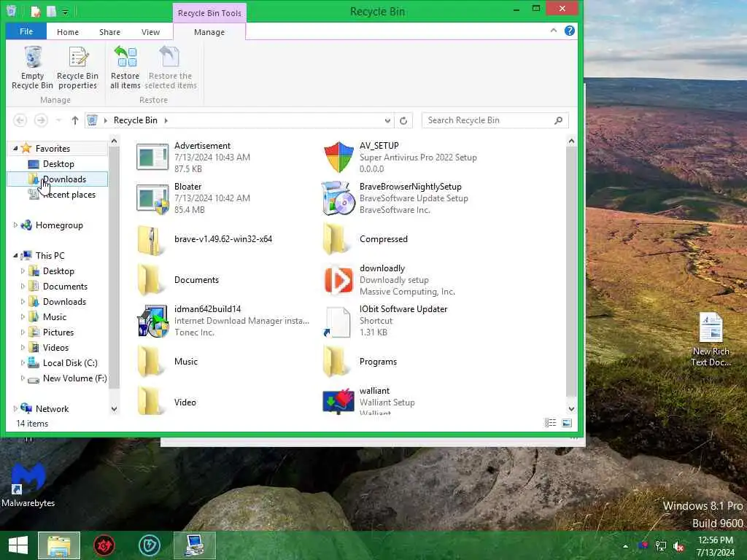Select the IObit Software Updater shortcut
This screenshot has height=560, width=747.
coord(337,322)
